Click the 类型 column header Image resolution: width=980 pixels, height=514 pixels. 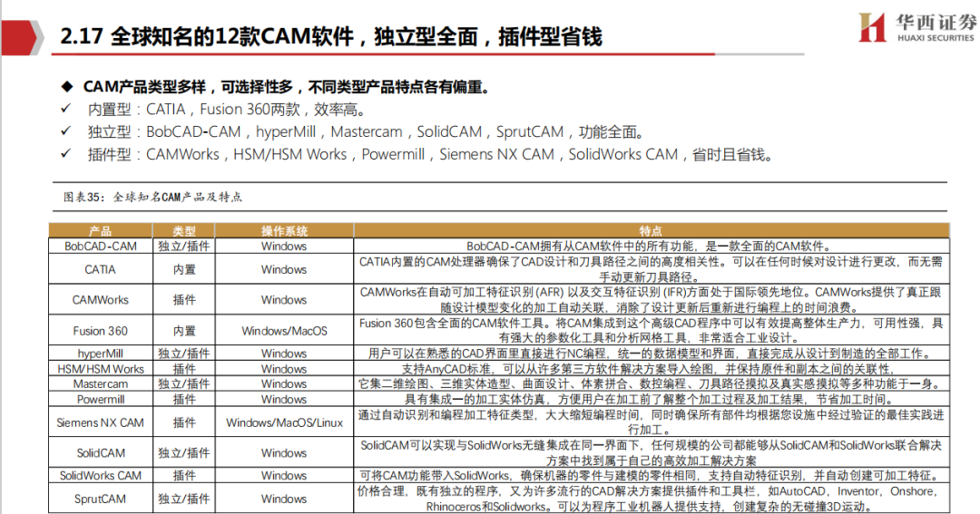[x=184, y=230]
